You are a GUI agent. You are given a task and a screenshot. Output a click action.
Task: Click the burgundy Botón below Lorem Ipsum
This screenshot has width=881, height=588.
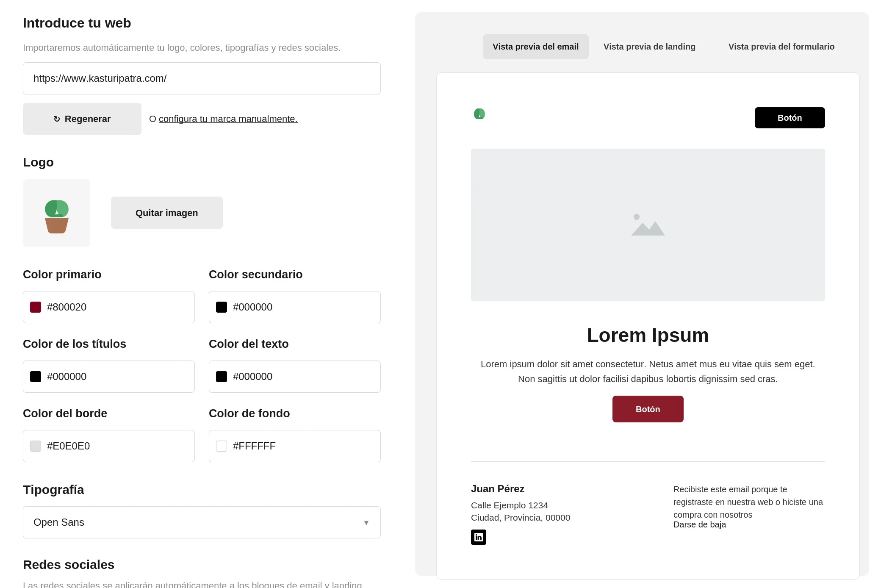(648, 409)
